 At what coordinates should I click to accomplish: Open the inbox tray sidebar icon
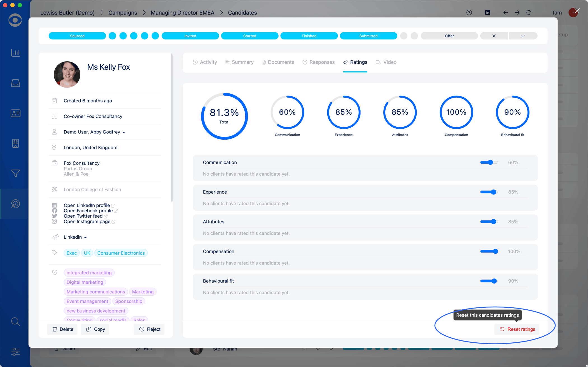(15, 83)
